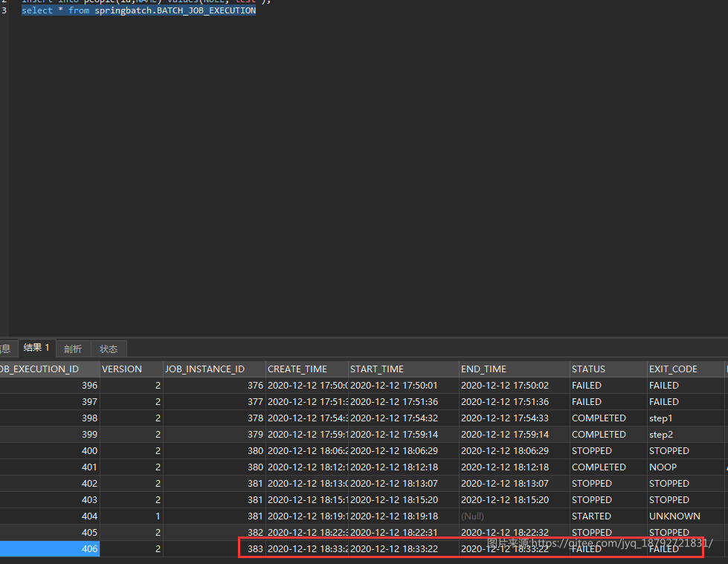Click the EXIT_CODE column header
This screenshot has width=728, height=564.
tap(686, 369)
